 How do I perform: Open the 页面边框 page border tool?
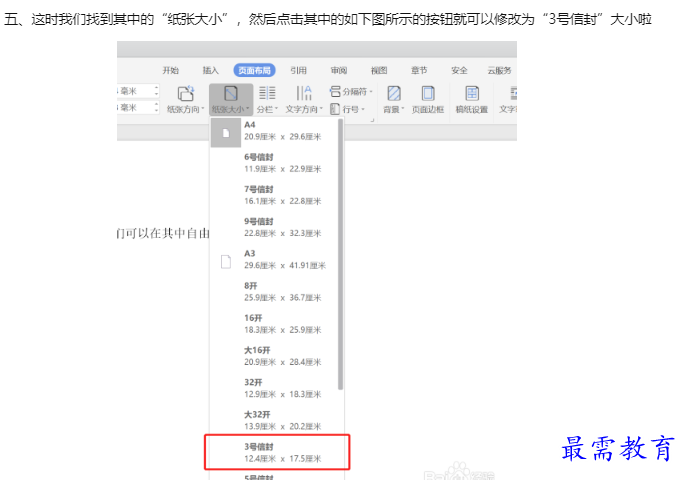point(428,99)
